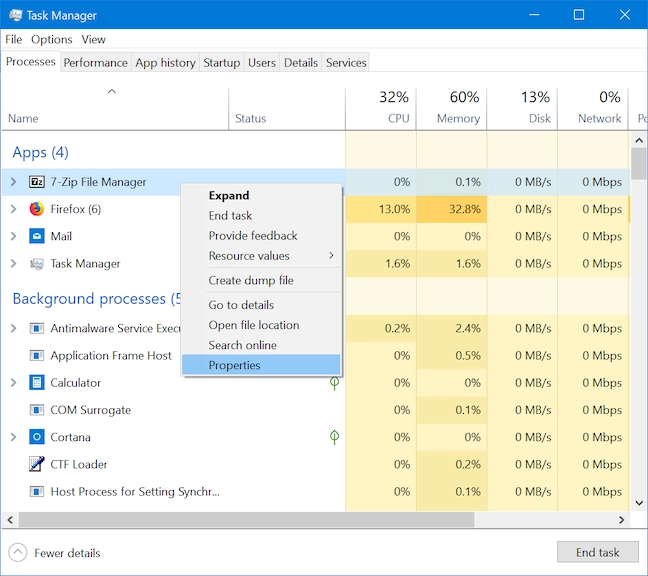Select the Processes tab
Screen dimensions: 648x576
click(31, 62)
